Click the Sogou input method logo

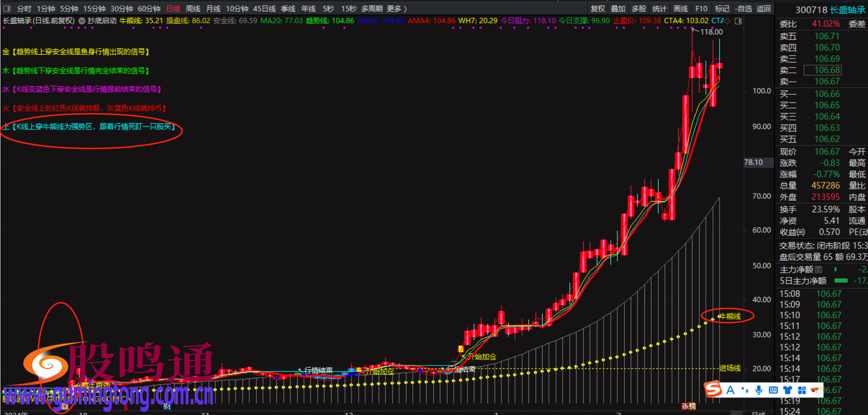(713, 390)
